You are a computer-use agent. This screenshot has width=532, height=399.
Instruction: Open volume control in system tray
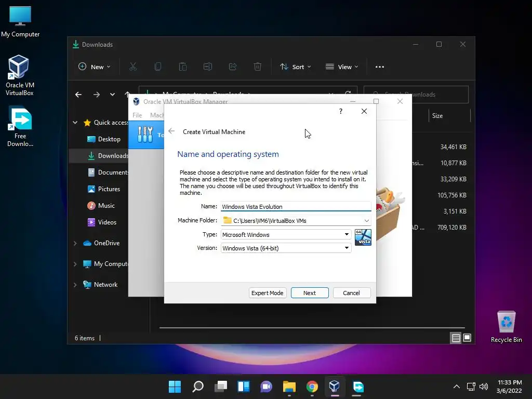click(x=484, y=387)
